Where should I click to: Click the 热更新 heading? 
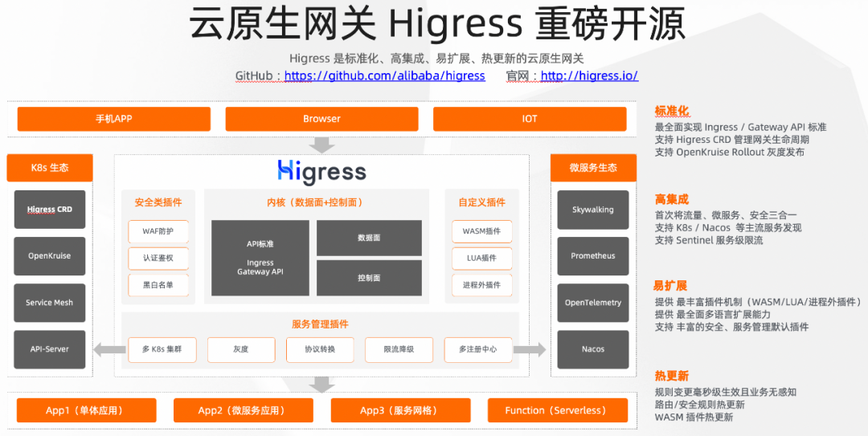pos(672,377)
